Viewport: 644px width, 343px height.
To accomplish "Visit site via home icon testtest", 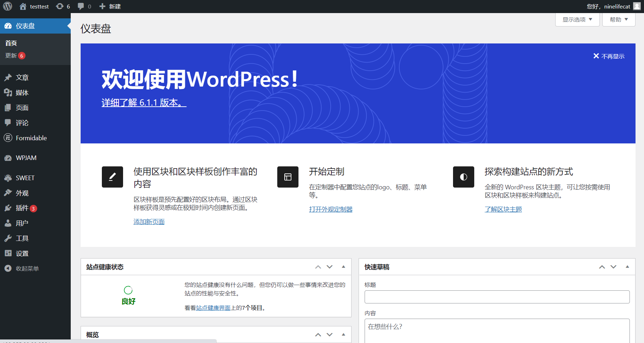I will tap(23, 6).
